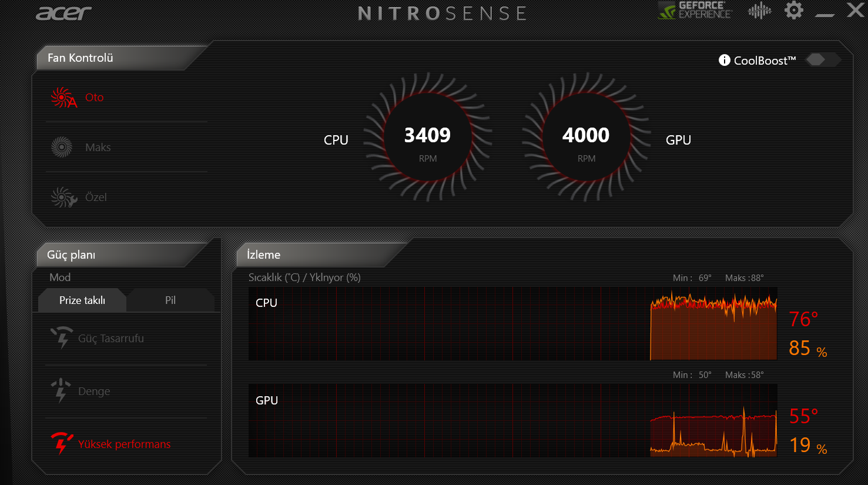
Task: Click the Mod label in Güç planı
Action: pyautogui.click(x=60, y=277)
